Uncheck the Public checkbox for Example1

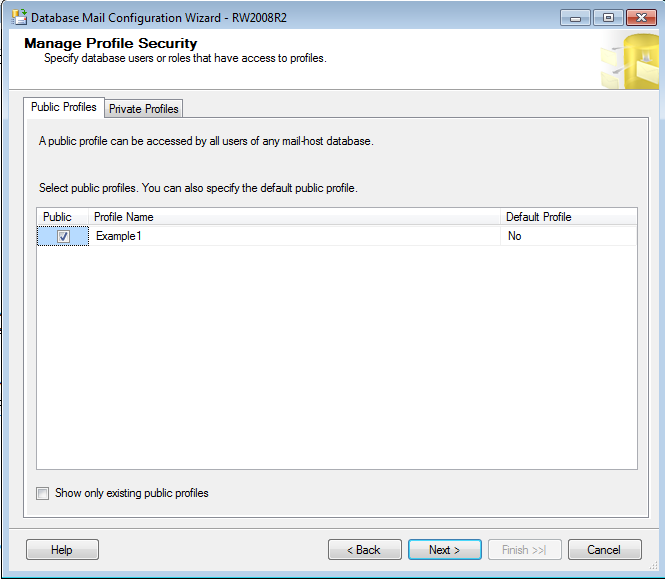pos(63,236)
